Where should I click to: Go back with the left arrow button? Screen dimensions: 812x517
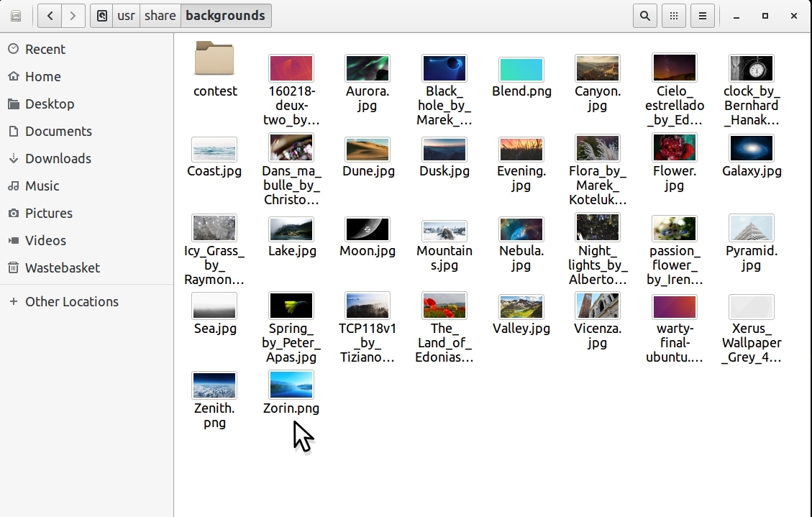point(50,16)
